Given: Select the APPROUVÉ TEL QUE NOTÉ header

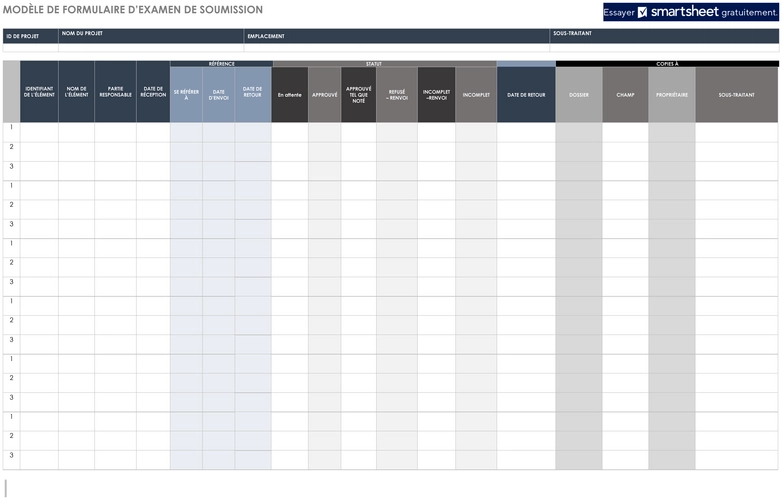Looking at the screenshot, I should click(x=359, y=95).
